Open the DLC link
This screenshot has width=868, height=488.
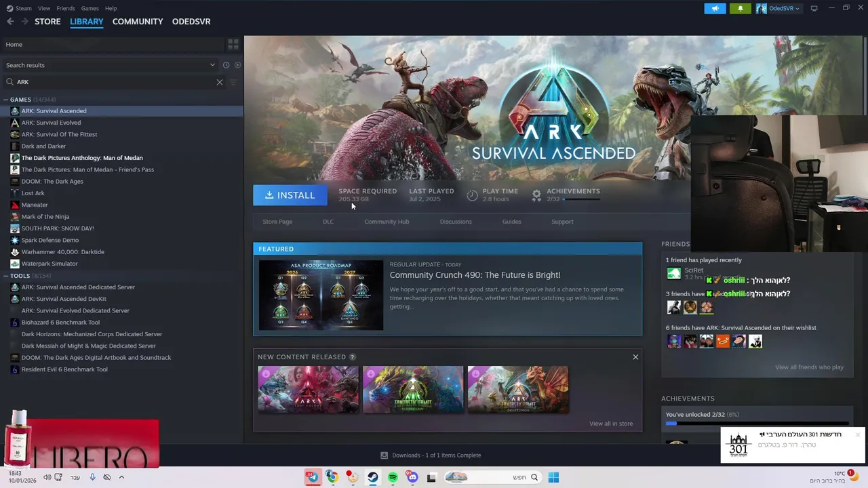click(x=328, y=222)
